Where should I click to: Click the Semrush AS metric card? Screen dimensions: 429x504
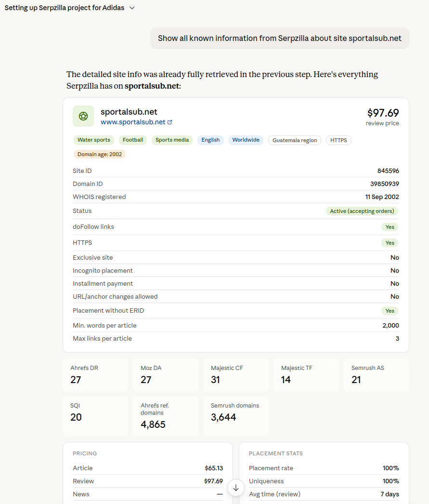click(377, 375)
